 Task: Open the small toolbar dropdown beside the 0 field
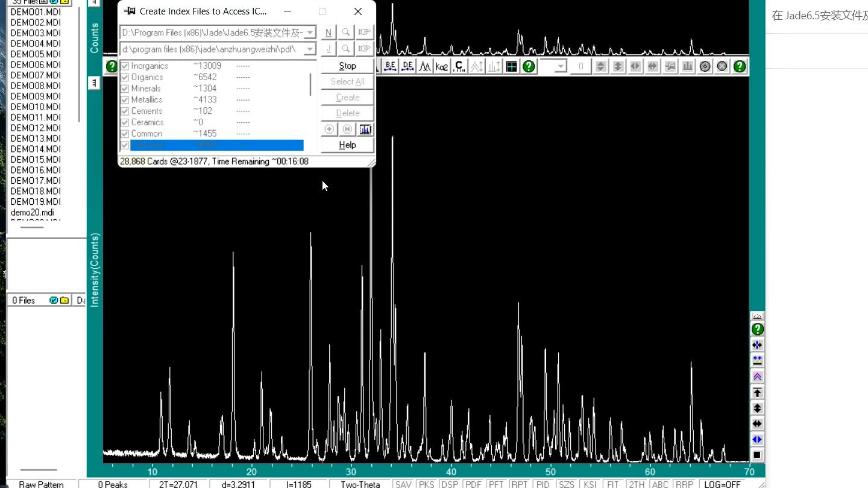pos(561,66)
